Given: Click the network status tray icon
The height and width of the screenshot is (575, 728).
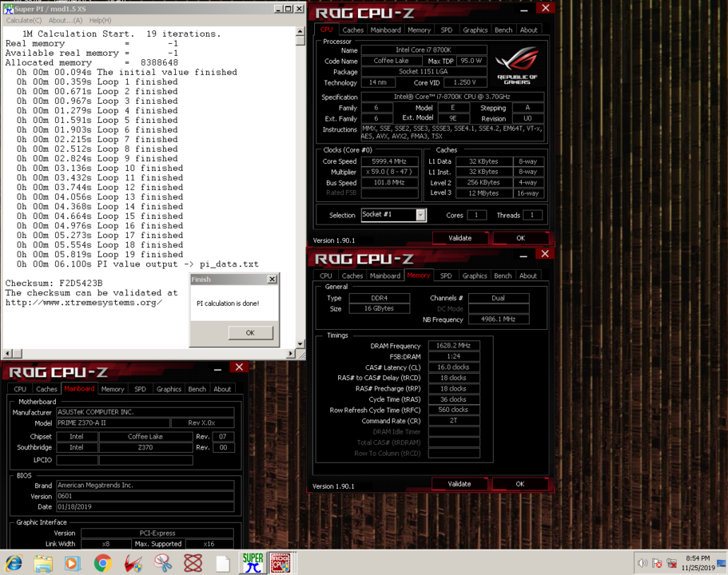Looking at the screenshot, I should [x=671, y=563].
